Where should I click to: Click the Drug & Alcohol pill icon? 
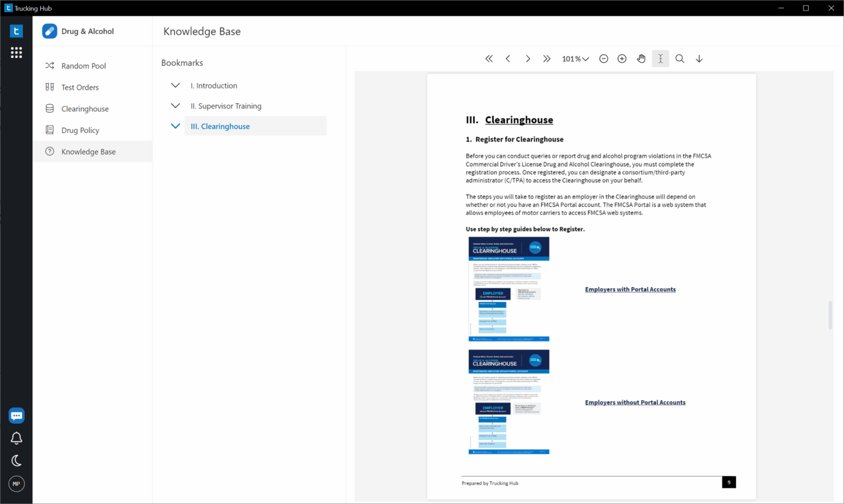click(x=50, y=31)
